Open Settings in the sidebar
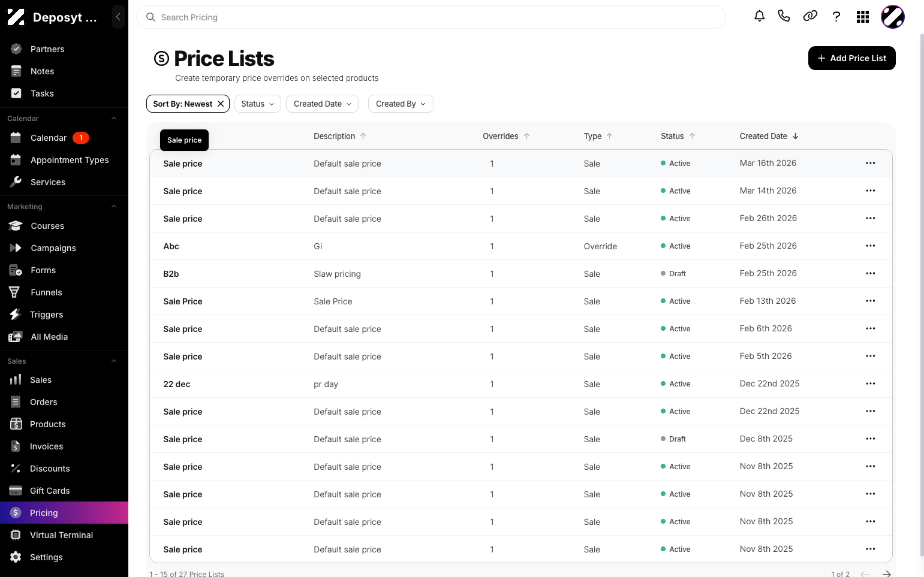 64,557
